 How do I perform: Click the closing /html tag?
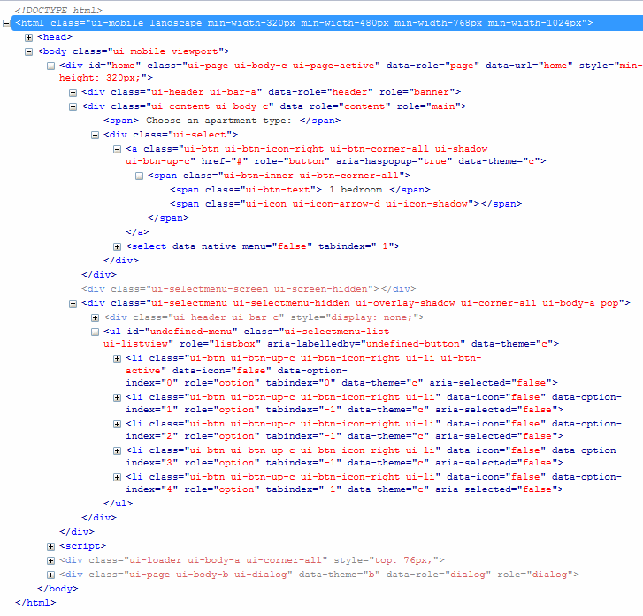click(x=36, y=603)
